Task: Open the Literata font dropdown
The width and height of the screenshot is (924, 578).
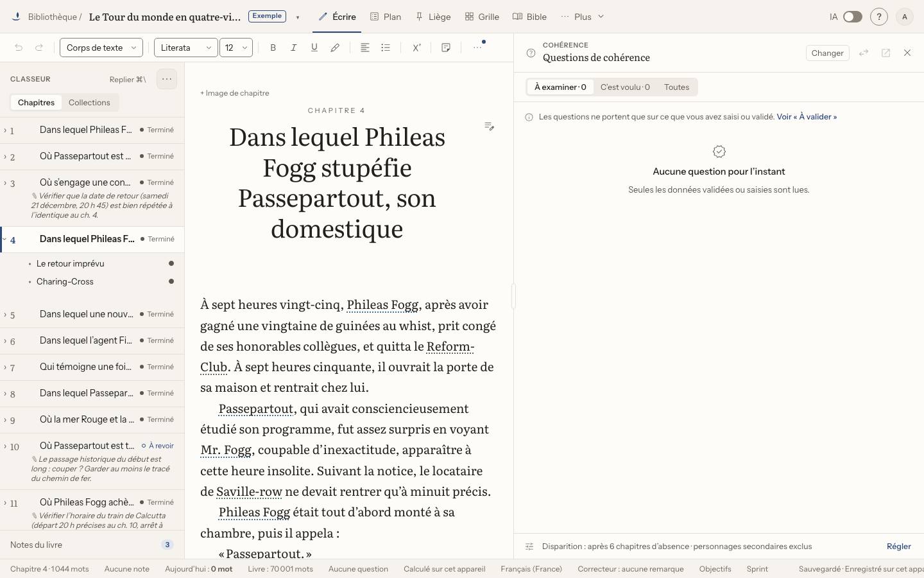Action: click(186, 48)
